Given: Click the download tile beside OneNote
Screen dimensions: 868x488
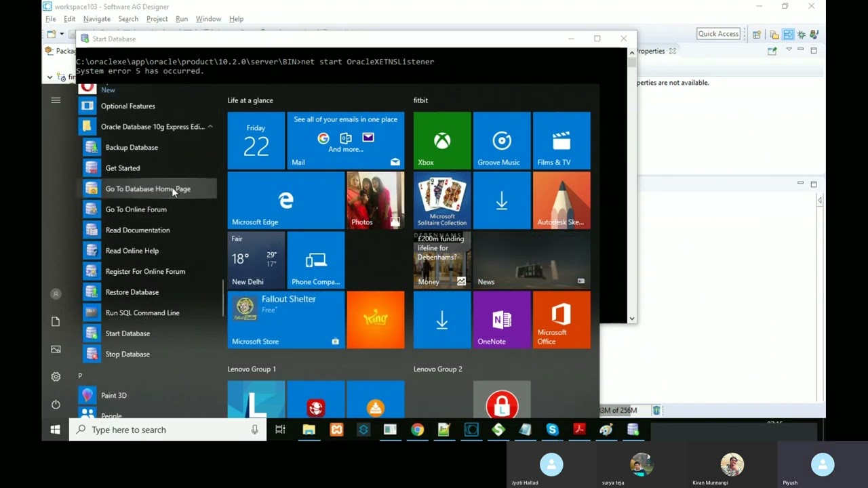Looking at the screenshot, I should pos(442,320).
